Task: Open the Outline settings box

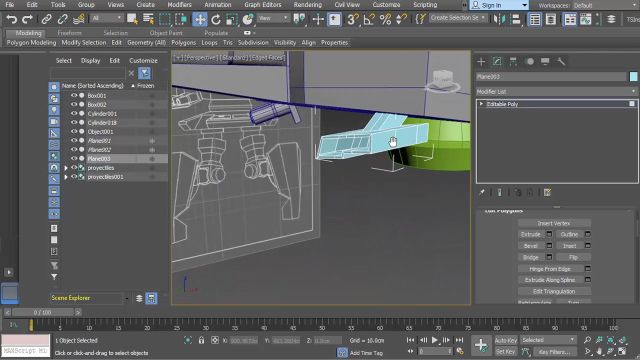Action: 588,234
